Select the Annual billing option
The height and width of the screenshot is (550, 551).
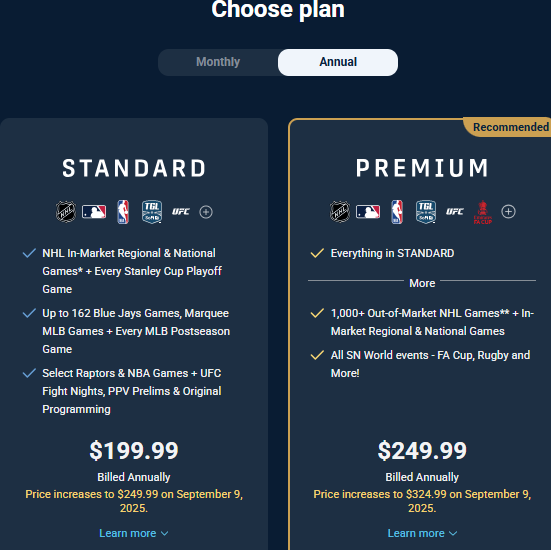click(338, 62)
